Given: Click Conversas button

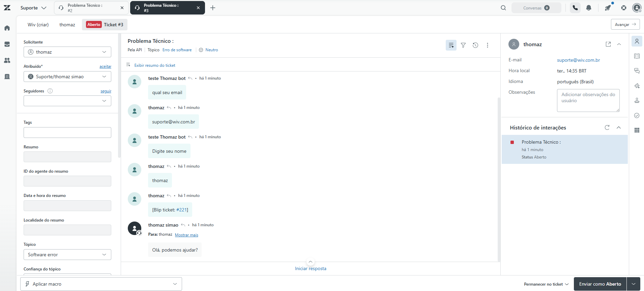Looking at the screenshot, I should click(x=536, y=8).
